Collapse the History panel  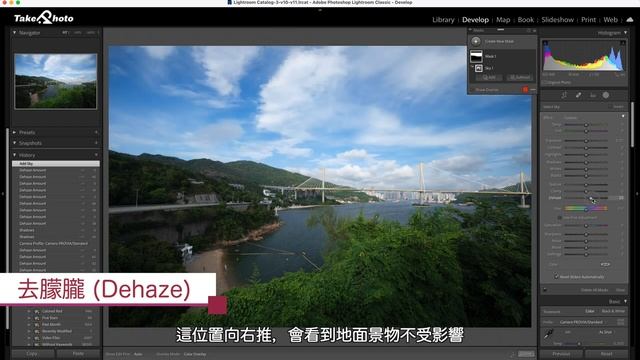15,155
